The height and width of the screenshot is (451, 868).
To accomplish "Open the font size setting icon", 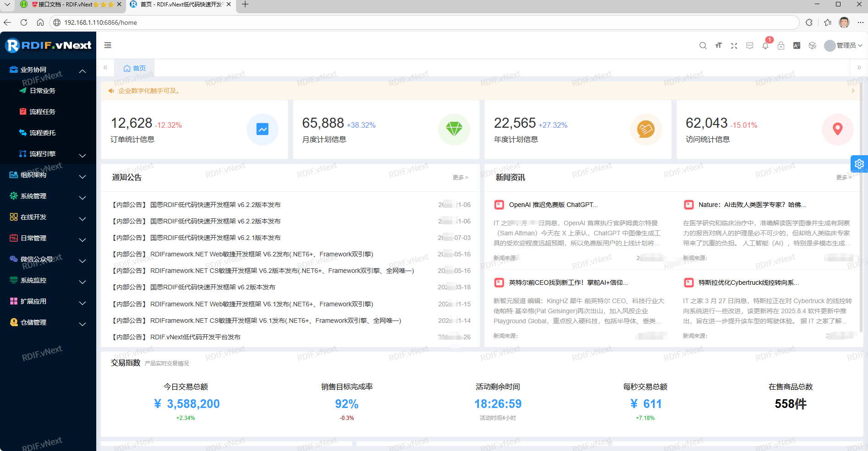I will [x=718, y=45].
